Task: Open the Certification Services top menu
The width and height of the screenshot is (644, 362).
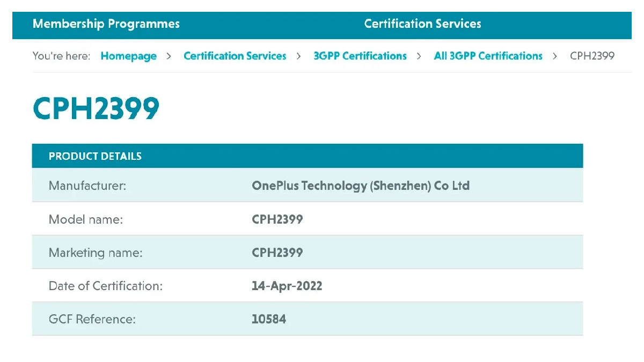Action: pos(422,24)
